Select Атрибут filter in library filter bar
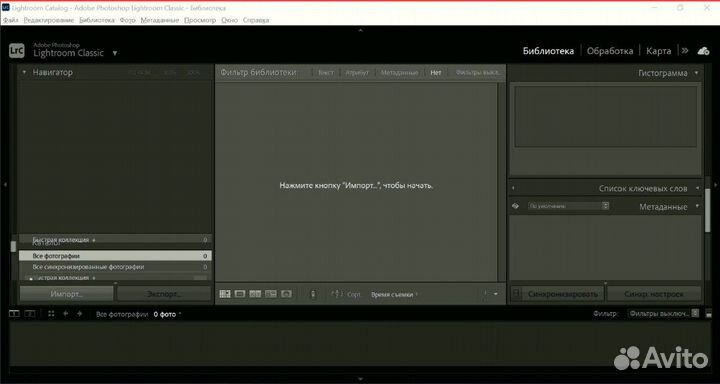The image size is (720, 384). pyautogui.click(x=357, y=73)
